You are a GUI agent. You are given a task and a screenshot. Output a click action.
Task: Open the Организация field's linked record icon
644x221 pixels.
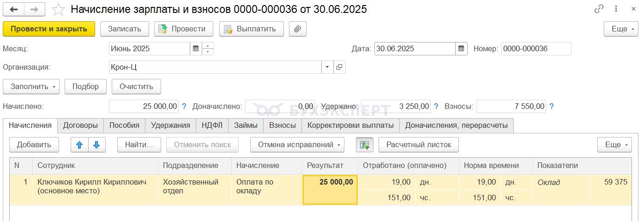(x=339, y=67)
